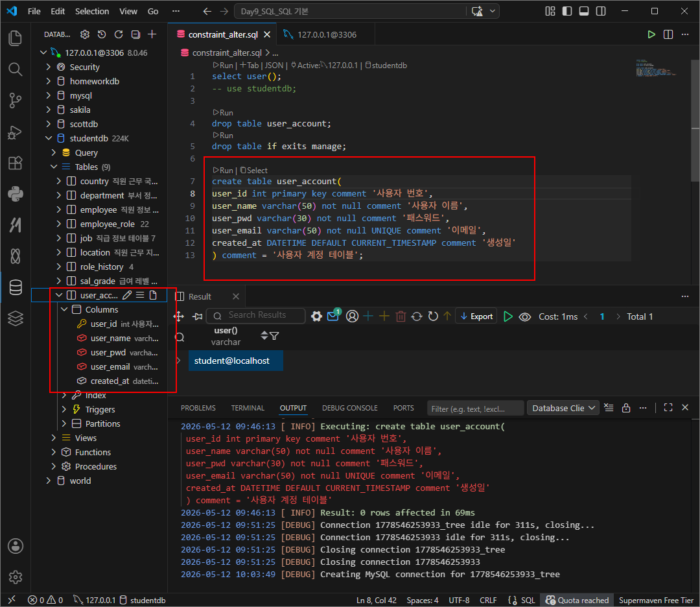This screenshot has height=607, width=700.
Task: Expand the Triggers node
Action: [x=64, y=410]
